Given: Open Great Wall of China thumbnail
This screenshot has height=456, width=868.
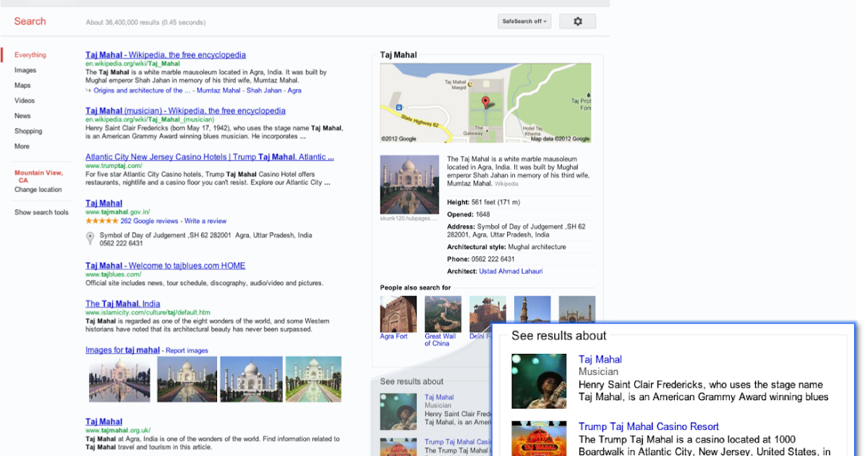Looking at the screenshot, I should point(443,314).
